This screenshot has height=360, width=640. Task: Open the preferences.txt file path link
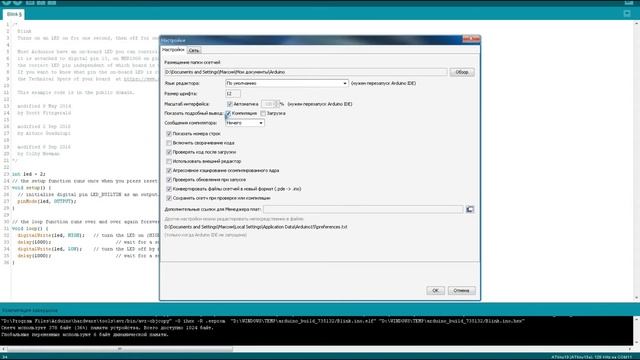(x=256, y=227)
